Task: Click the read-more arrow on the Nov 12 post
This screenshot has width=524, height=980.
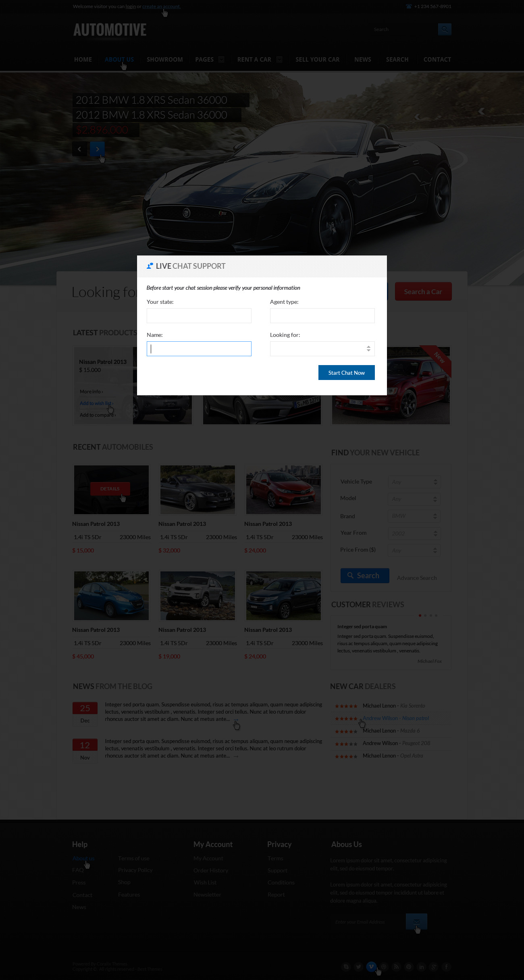Action: tap(236, 756)
